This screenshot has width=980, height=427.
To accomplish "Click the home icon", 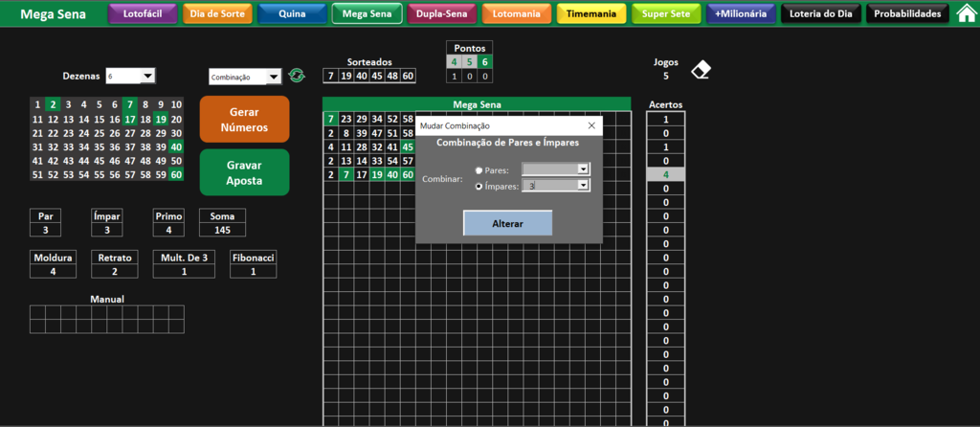I will click(x=967, y=13).
